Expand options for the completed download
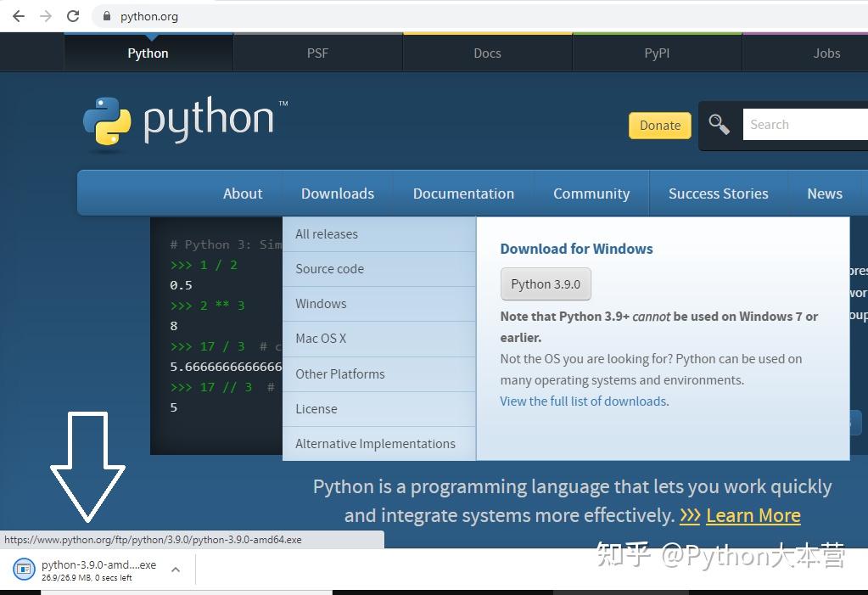Screen dimensions: 868x595 (x=175, y=569)
